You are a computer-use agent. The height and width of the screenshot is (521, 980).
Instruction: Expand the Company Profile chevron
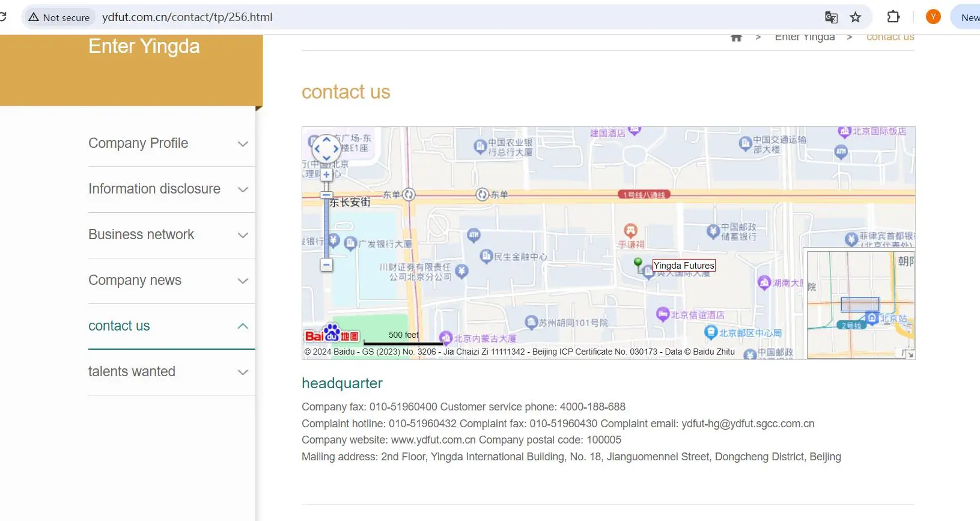coord(243,144)
